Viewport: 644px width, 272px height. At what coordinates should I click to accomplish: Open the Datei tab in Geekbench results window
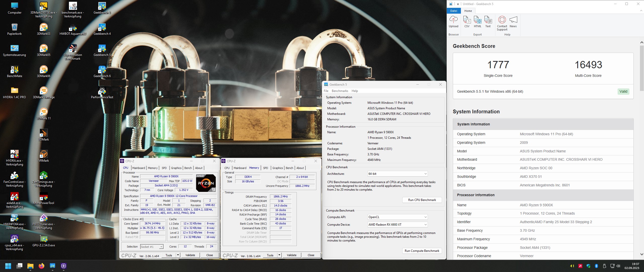coord(454,11)
